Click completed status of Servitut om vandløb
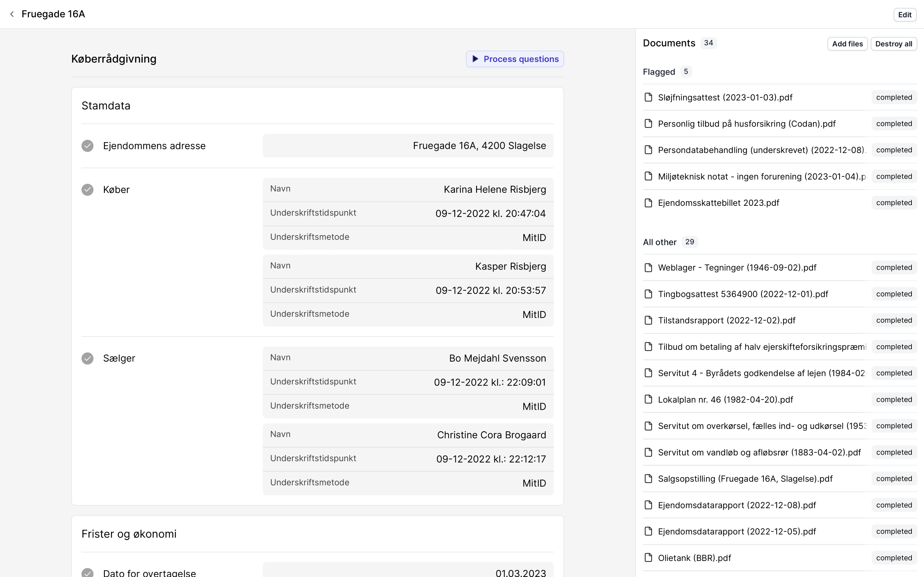The height and width of the screenshot is (577, 924). click(894, 452)
